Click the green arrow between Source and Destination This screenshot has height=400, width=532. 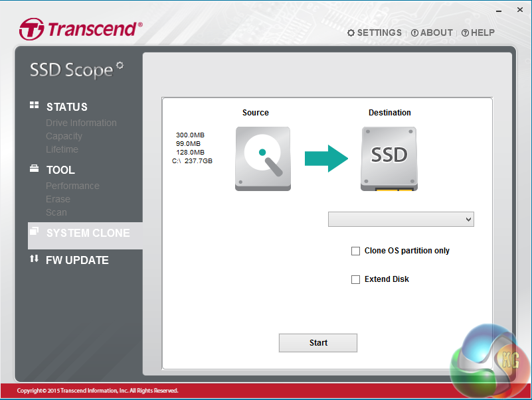[325, 158]
